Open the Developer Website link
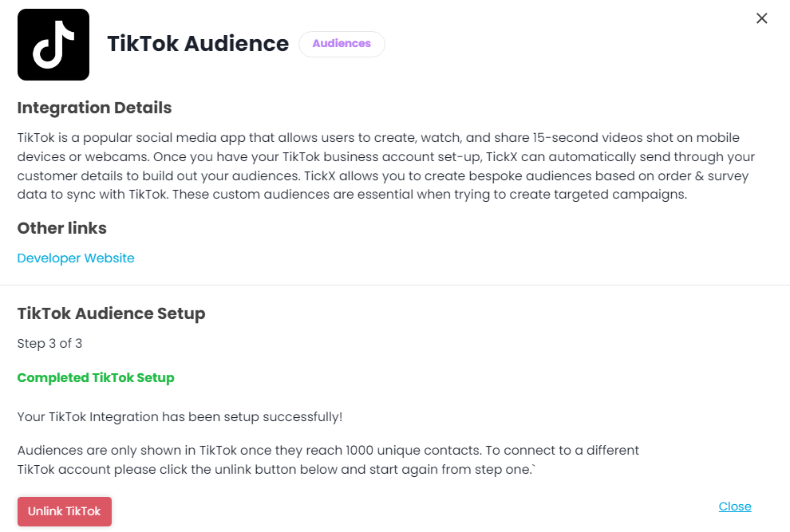Viewport: 790px width, 532px height. 76,258
